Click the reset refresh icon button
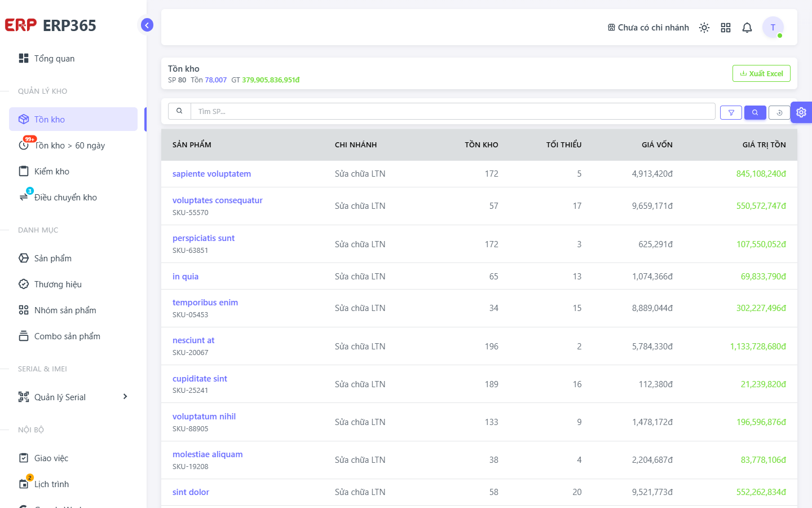Viewport: 812px width, 508px height. coord(779,112)
